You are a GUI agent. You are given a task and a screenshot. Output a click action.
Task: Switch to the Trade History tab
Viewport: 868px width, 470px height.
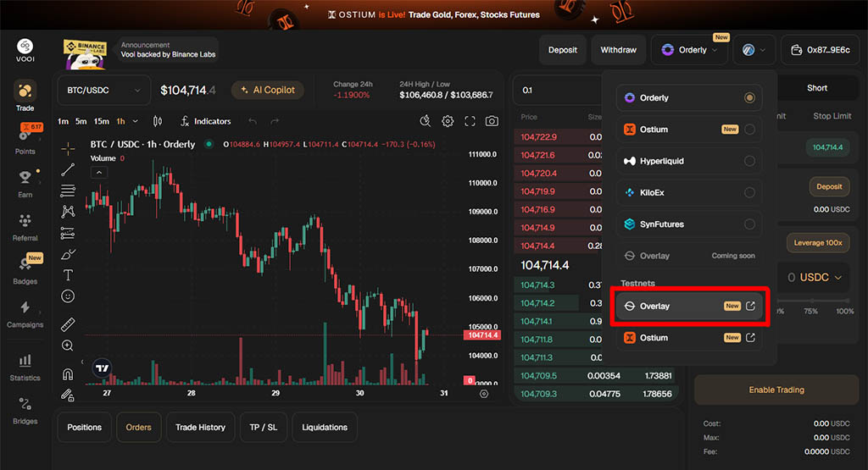(x=200, y=428)
